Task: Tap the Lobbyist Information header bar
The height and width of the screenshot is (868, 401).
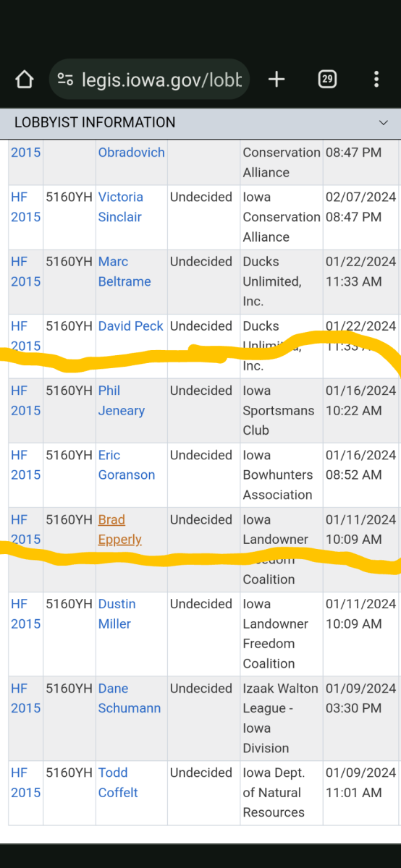Action: click(x=200, y=123)
